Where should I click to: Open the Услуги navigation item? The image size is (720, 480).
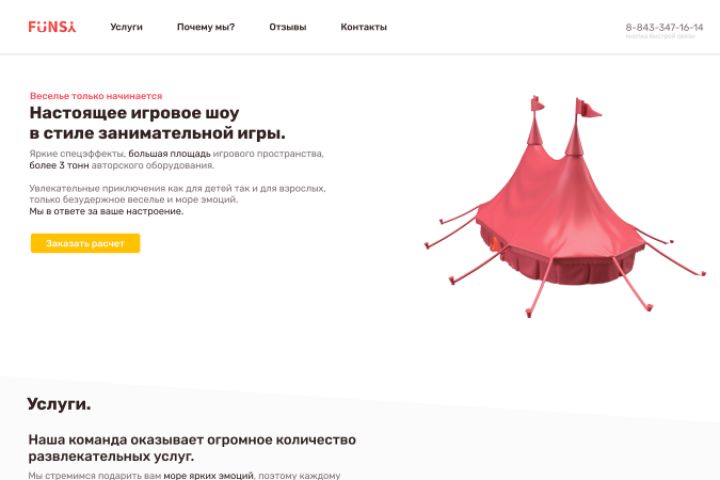(126, 27)
